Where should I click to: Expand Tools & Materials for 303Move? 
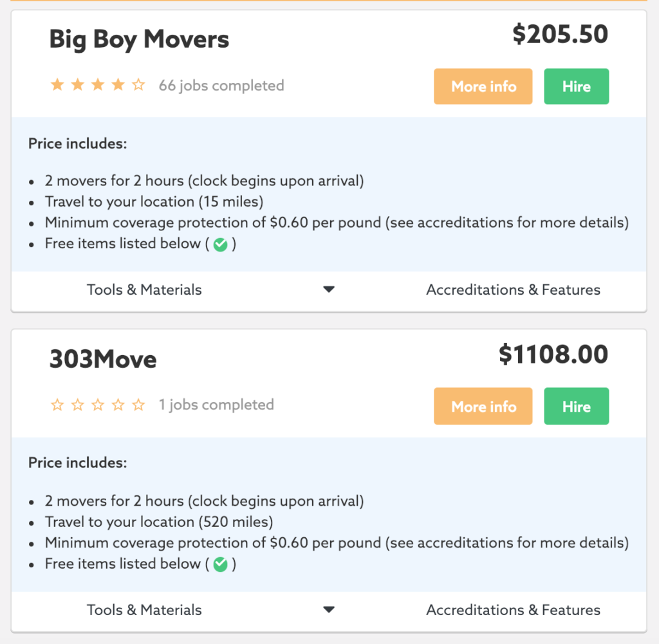pos(144,609)
